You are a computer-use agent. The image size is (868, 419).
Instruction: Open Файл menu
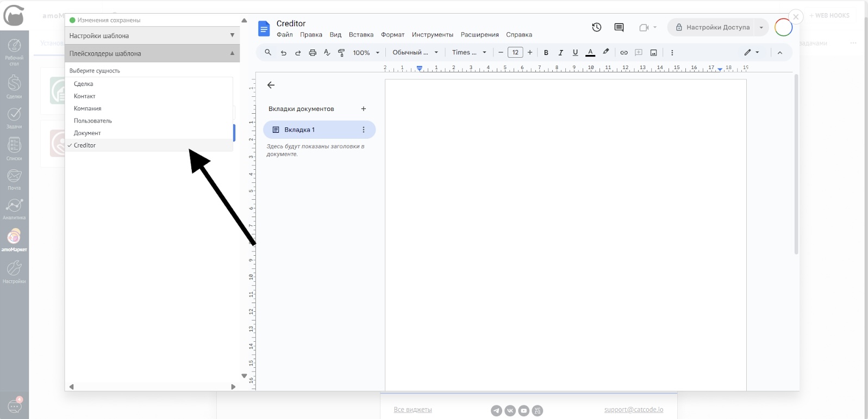[285, 35]
